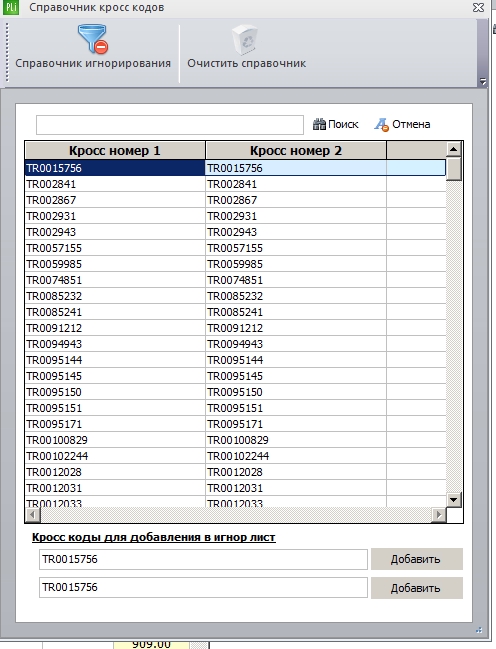Click the Отмена cancel icon
Image resolution: width=496 pixels, height=649 pixels.
click(x=381, y=125)
